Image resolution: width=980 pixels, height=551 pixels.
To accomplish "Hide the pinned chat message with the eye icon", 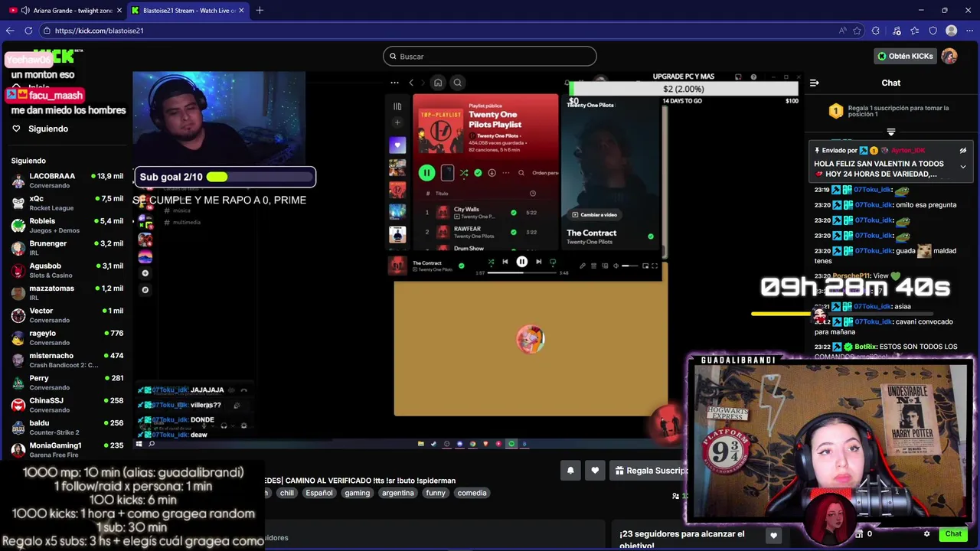I will click(x=963, y=151).
